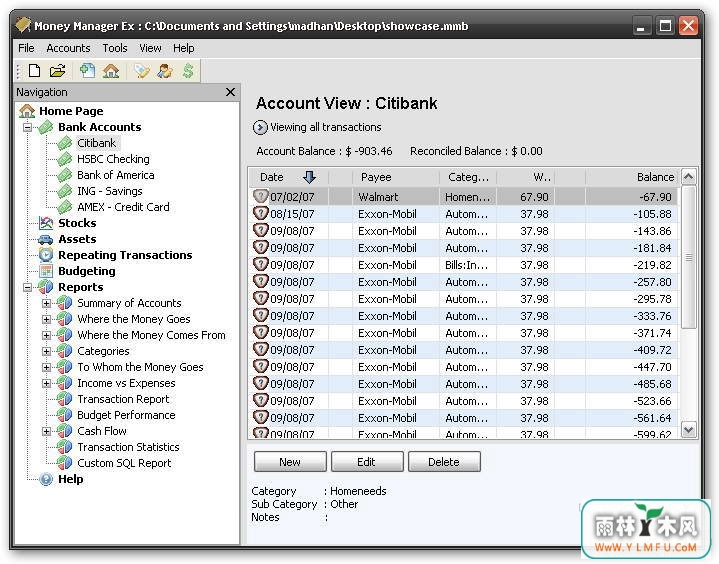Click the transaction list scroll down arrow
Viewport: 719px width, 564px height.
click(x=689, y=430)
